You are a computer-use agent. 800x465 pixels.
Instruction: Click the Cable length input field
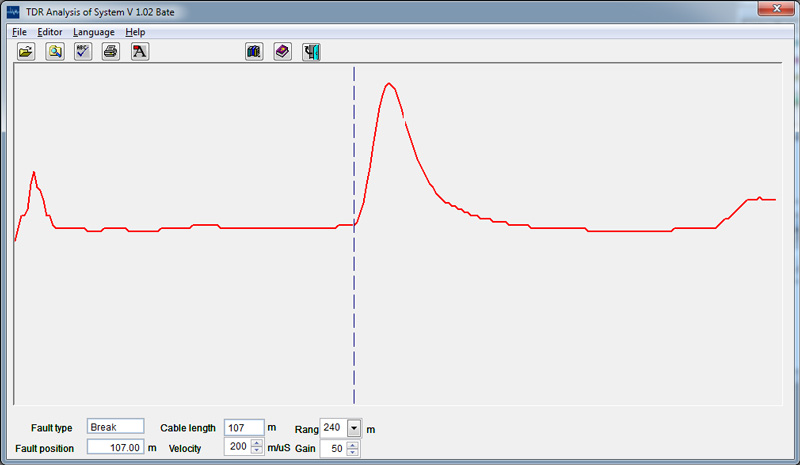pos(244,427)
